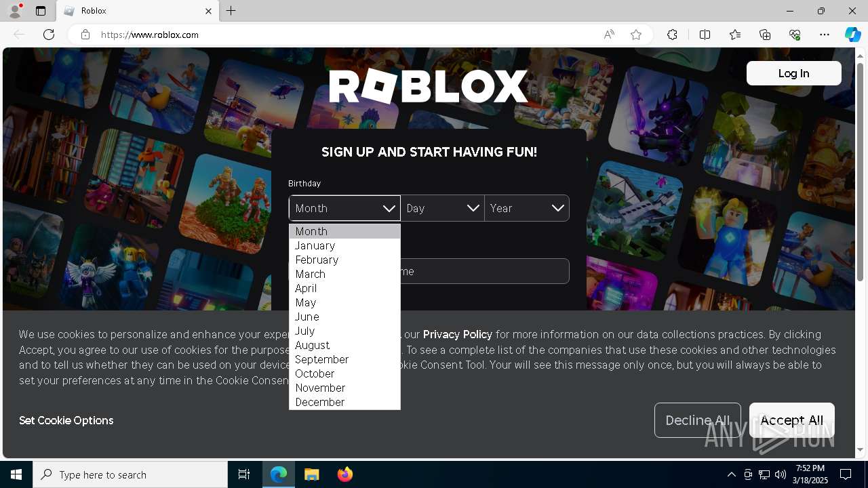Open the Collections icon
868x488 pixels.
(765, 35)
